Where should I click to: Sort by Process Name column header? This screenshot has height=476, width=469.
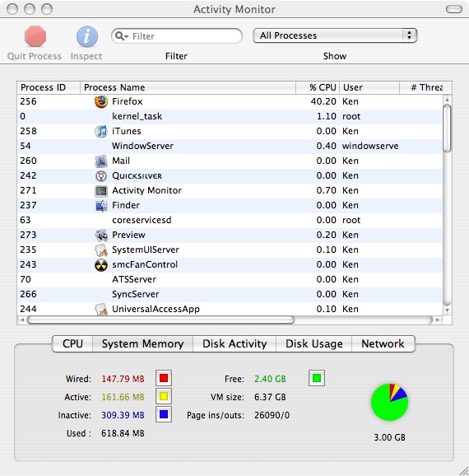tap(188, 87)
